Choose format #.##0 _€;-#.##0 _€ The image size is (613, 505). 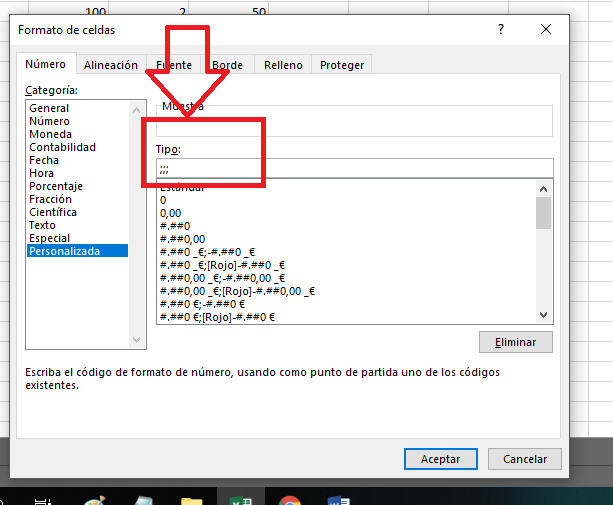pos(346,252)
